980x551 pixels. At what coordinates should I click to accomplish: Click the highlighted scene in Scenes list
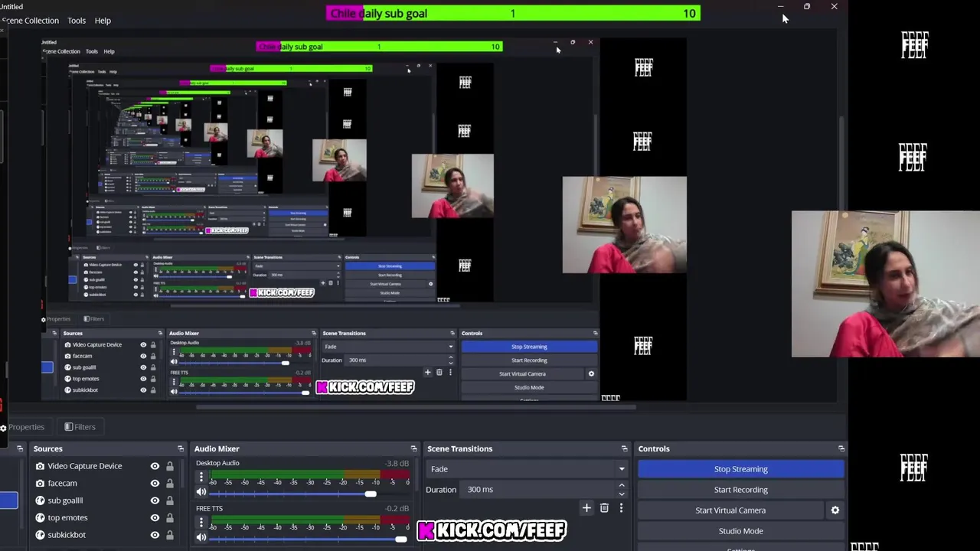(8, 500)
